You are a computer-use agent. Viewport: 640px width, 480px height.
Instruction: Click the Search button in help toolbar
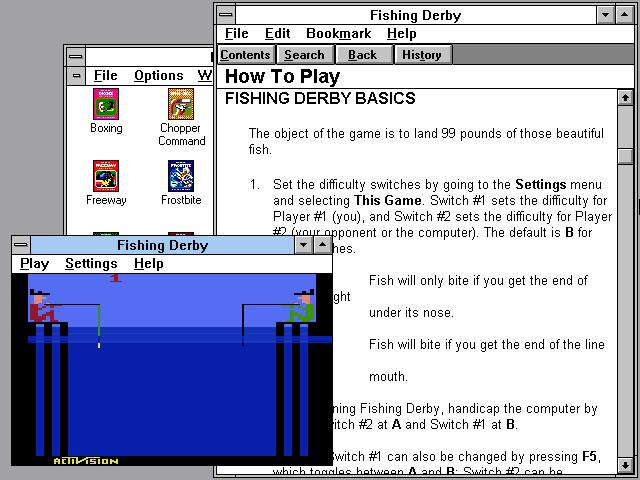point(304,55)
